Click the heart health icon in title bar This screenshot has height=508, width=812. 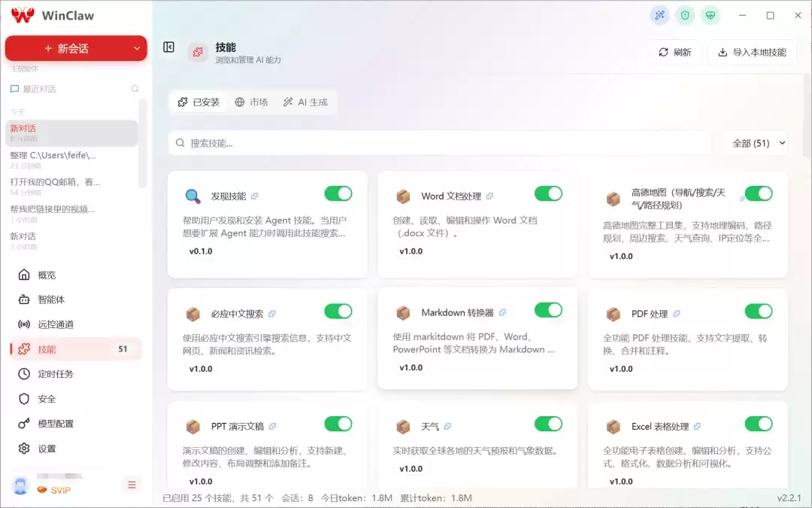click(x=710, y=16)
